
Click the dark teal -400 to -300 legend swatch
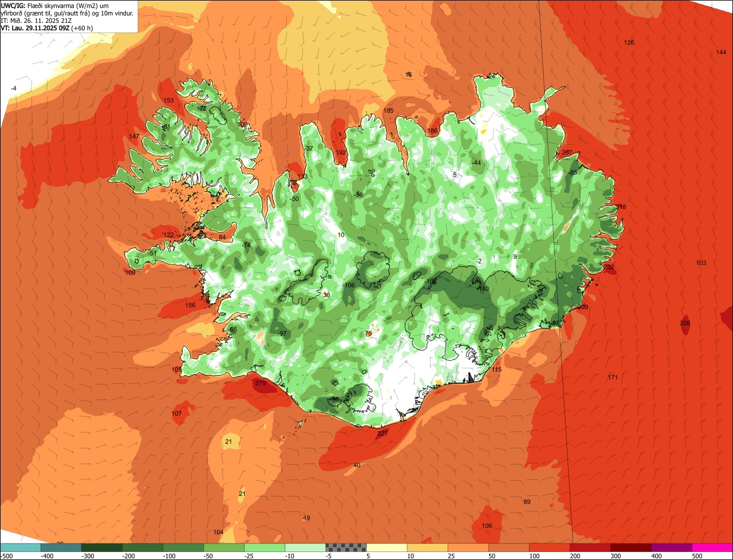coord(61,547)
